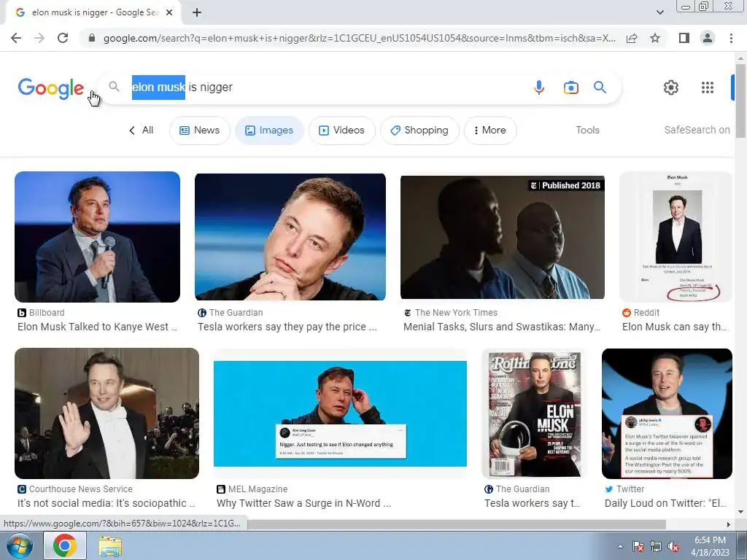Image resolution: width=747 pixels, height=560 pixels.
Task: Open the MEL Magazine blue background thumbnail
Action: click(340, 413)
